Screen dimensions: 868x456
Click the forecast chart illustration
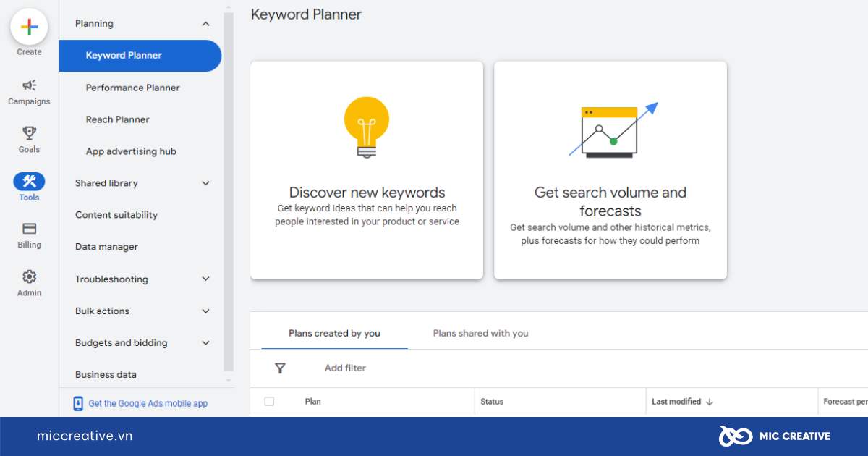612,130
